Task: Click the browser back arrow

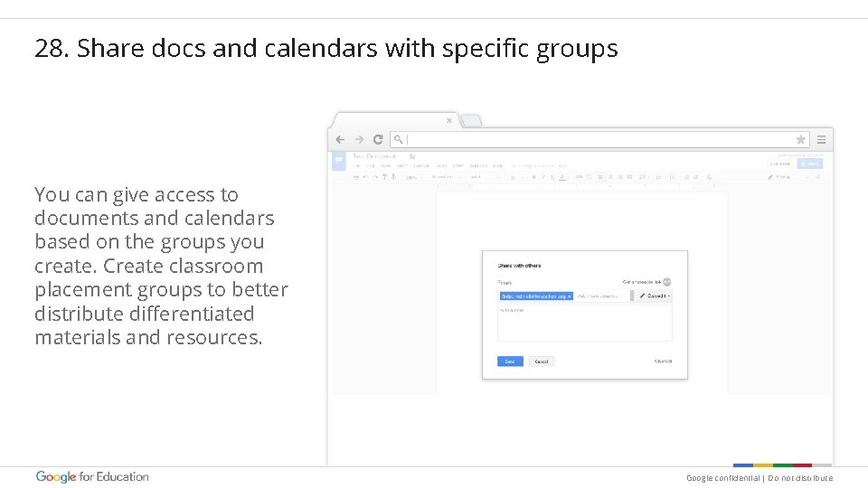Action: coord(341,140)
